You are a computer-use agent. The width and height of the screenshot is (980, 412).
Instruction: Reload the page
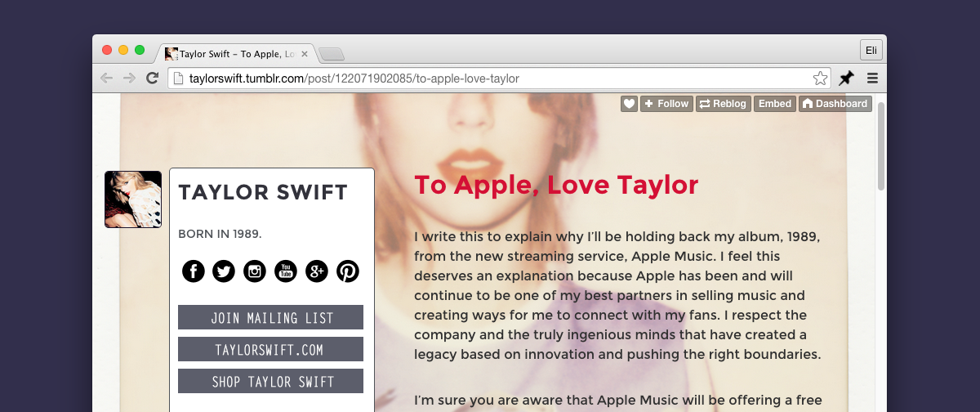(x=152, y=78)
